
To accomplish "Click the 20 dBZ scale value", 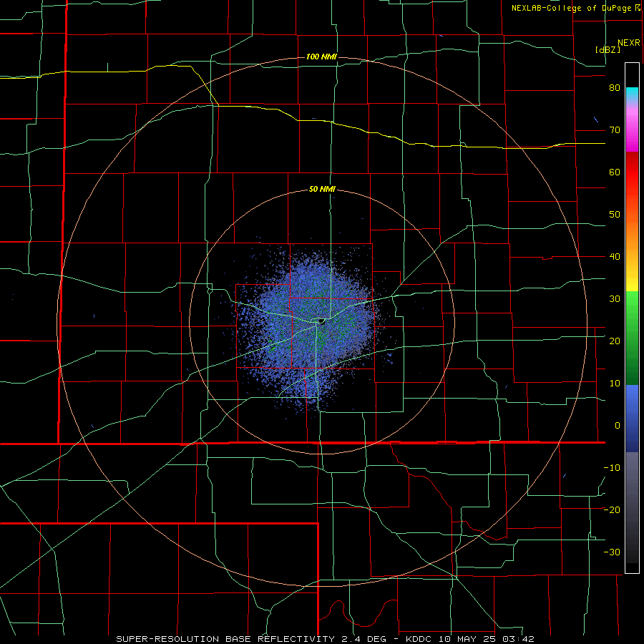I will (x=615, y=341).
